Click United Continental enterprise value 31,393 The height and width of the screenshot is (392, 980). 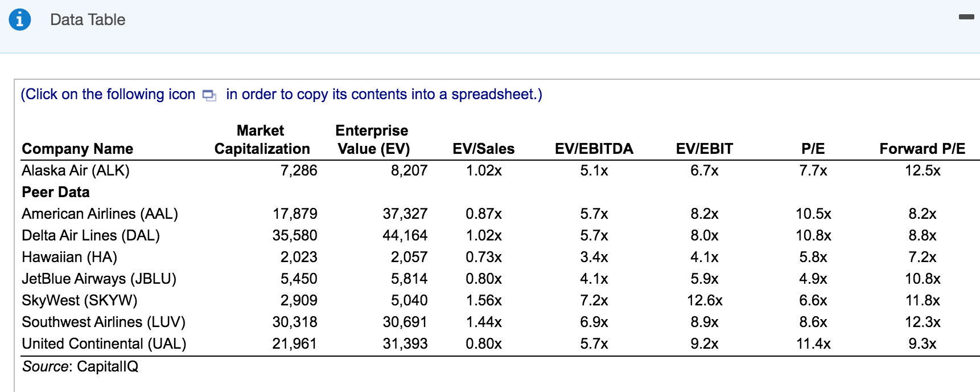coord(405,344)
